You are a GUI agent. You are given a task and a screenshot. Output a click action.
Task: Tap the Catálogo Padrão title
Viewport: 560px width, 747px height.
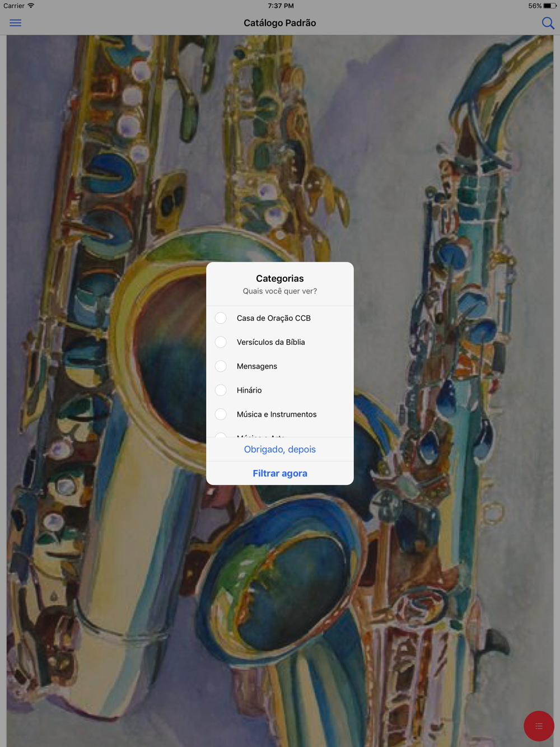pos(280,23)
